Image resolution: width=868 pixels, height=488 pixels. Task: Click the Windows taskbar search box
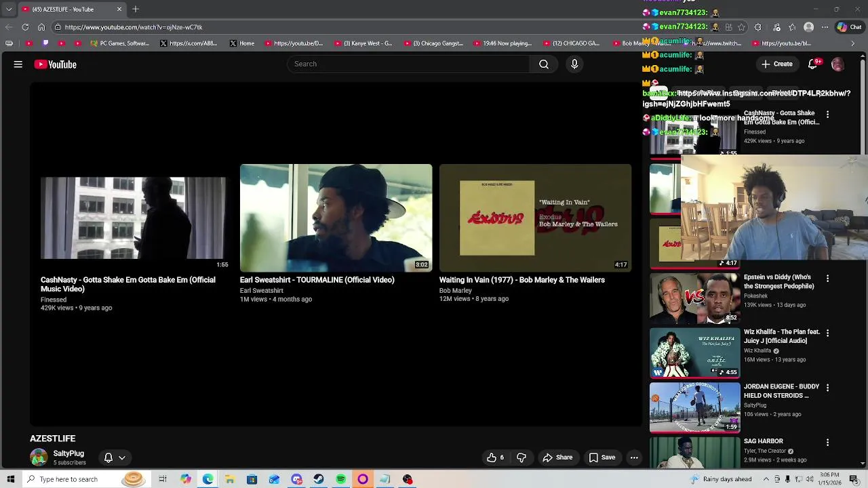coord(86,479)
